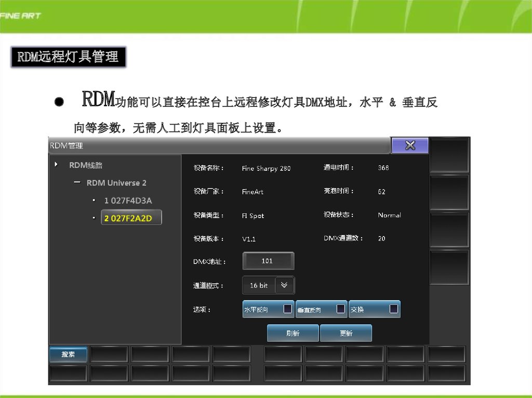Click the Fine Sharpy 280 device name
This screenshot has width=532, height=398.
coord(266,169)
